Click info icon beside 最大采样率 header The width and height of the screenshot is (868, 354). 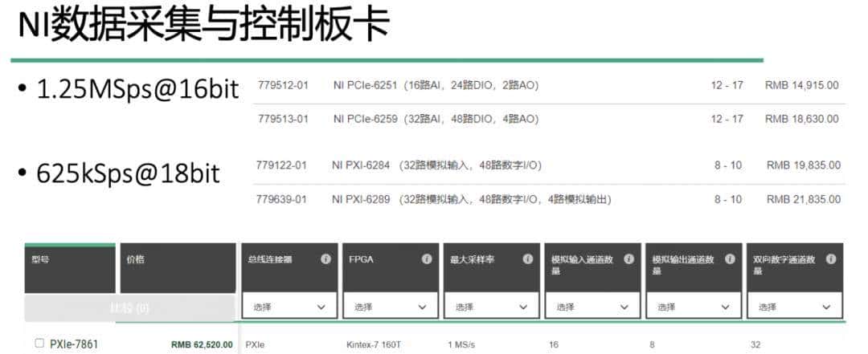tap(527, 258)
